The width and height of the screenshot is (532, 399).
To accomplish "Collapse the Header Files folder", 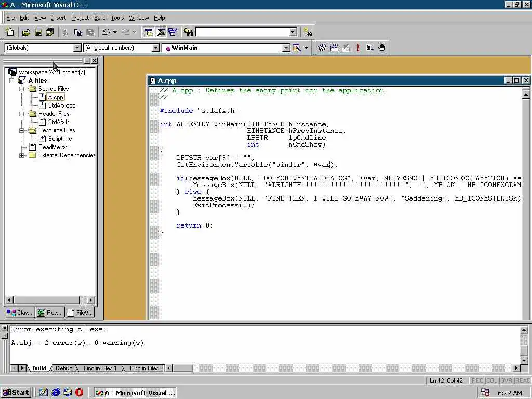I will click(21, 114).
